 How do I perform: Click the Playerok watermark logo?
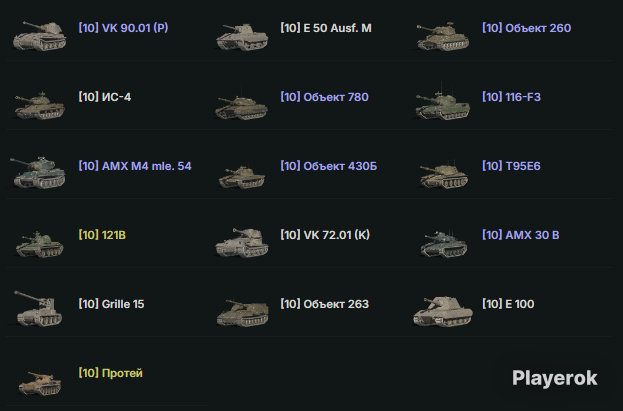point(555,378)
